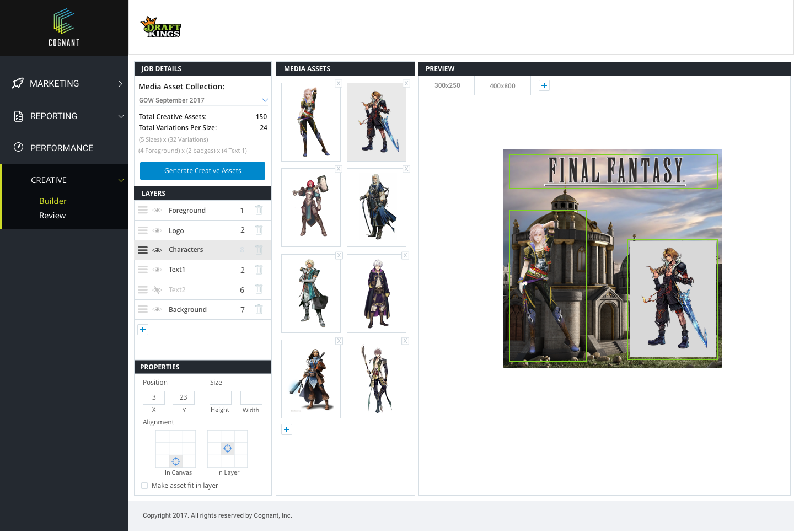Enable Make asset fit in layer
Viewport: 794px width, 532px height.
(x=144, y=486)
